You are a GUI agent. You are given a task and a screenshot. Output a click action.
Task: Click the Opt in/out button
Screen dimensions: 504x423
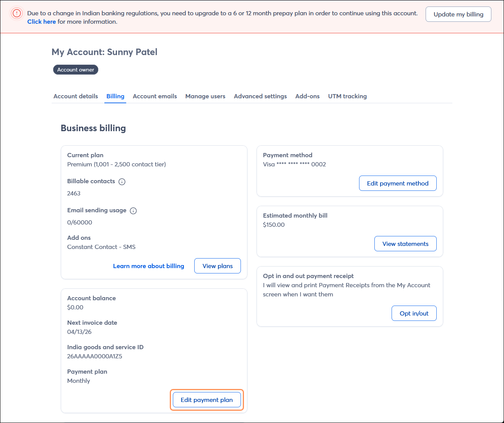point(414,313)
